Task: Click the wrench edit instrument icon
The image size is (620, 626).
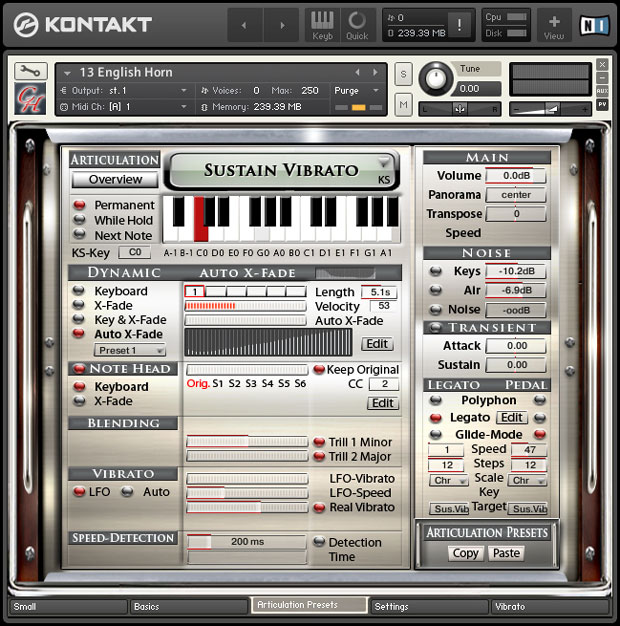Action: (x=29, y=71)
